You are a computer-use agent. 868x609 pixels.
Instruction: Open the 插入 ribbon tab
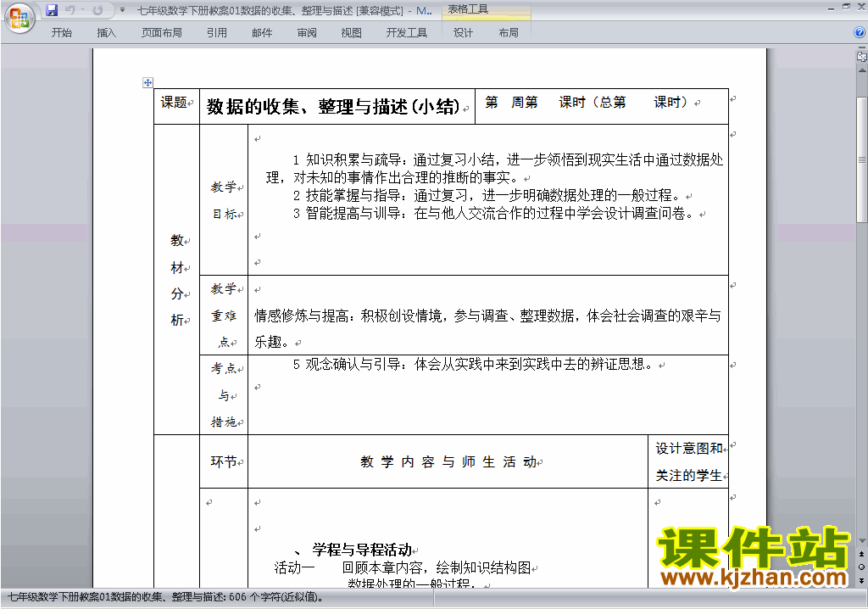point(106,33)
